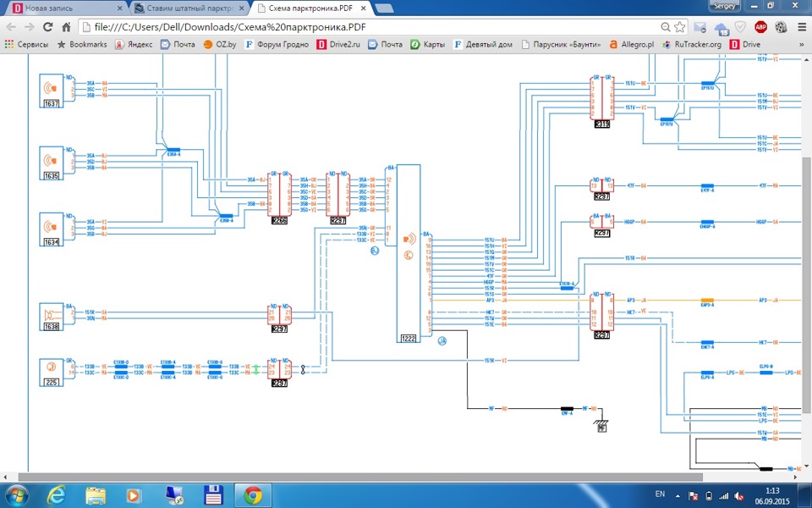
Task: Go back using the browser back arrow
Action: (11, 27)
